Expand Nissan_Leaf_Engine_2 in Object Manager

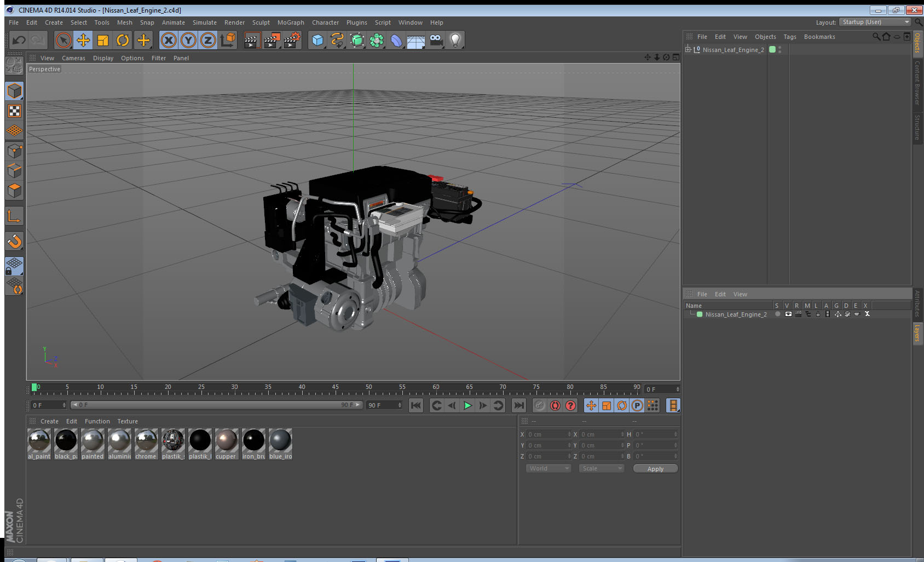[688, 49]
